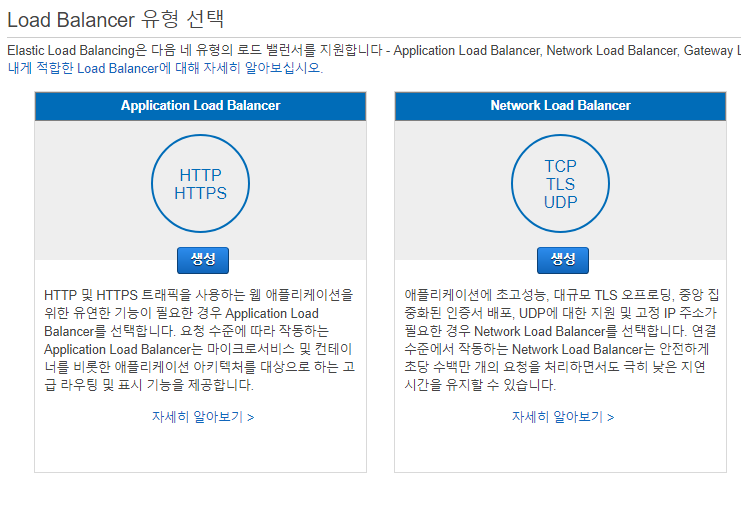Open 자세히 알아보기 link for Network Load Balancer

[563, 417]
